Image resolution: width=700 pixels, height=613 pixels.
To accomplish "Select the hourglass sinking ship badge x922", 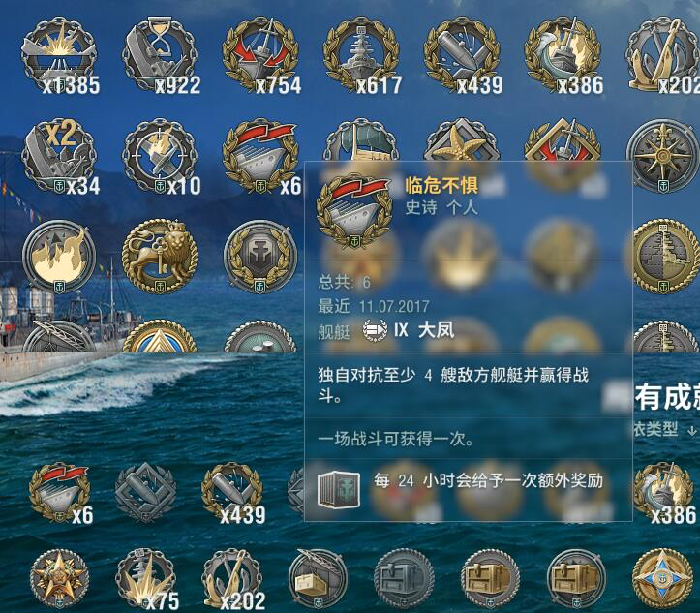I will (160, 55).
